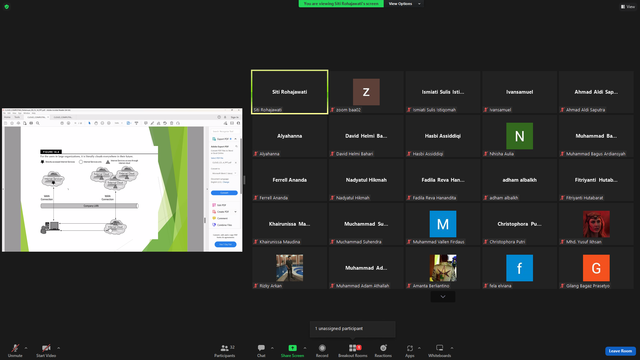
Task: Click the Khairunissa Maudina participant tile
Action: [289, 224]
